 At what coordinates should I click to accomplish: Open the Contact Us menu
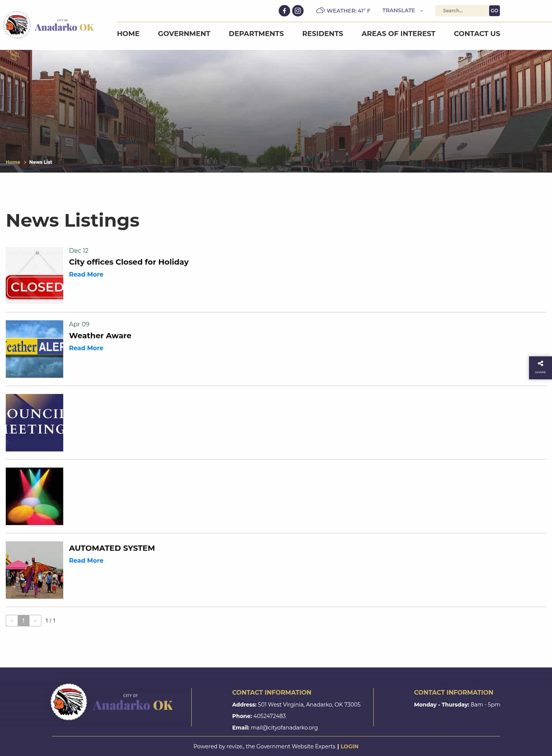tap(477, 34)
